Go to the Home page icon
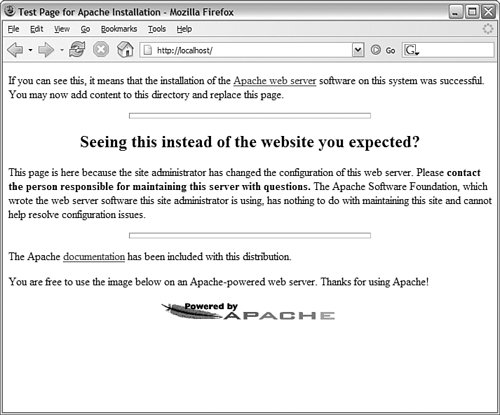 pyautogui.click(x=125, y=50)
